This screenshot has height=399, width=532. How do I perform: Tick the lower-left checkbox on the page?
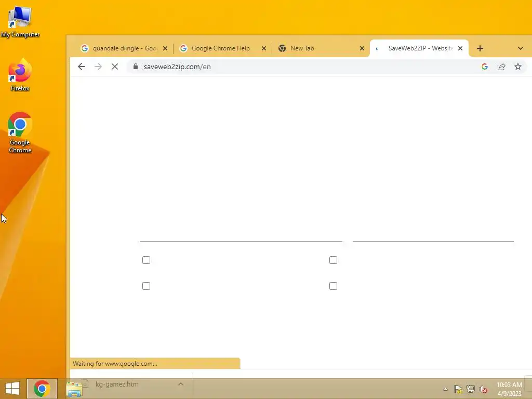point(146,286)
